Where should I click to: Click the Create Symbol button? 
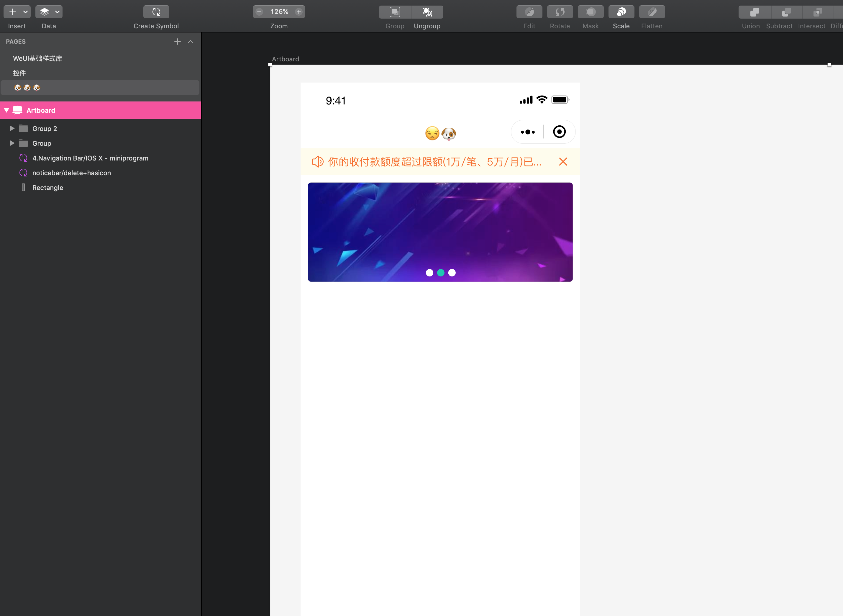pyautogui.click(x=156, y=12)
